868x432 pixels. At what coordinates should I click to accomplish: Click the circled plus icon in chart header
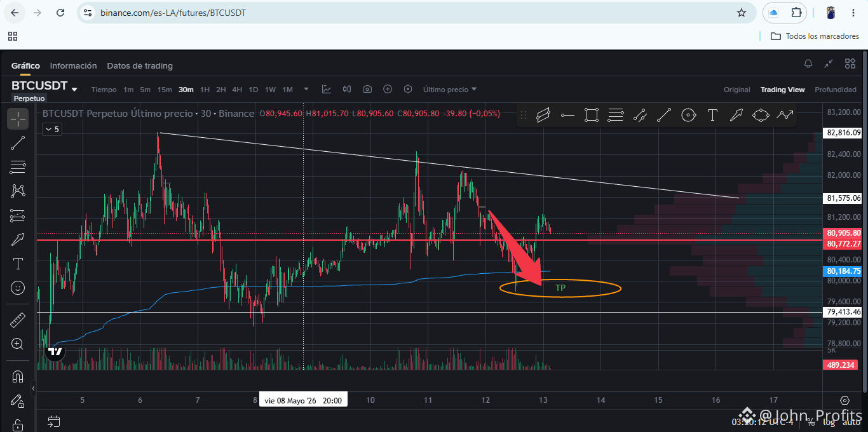tap(388, 89)
